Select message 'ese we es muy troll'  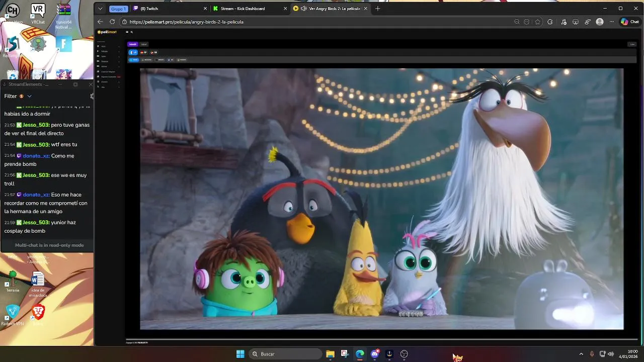[45, 179]
